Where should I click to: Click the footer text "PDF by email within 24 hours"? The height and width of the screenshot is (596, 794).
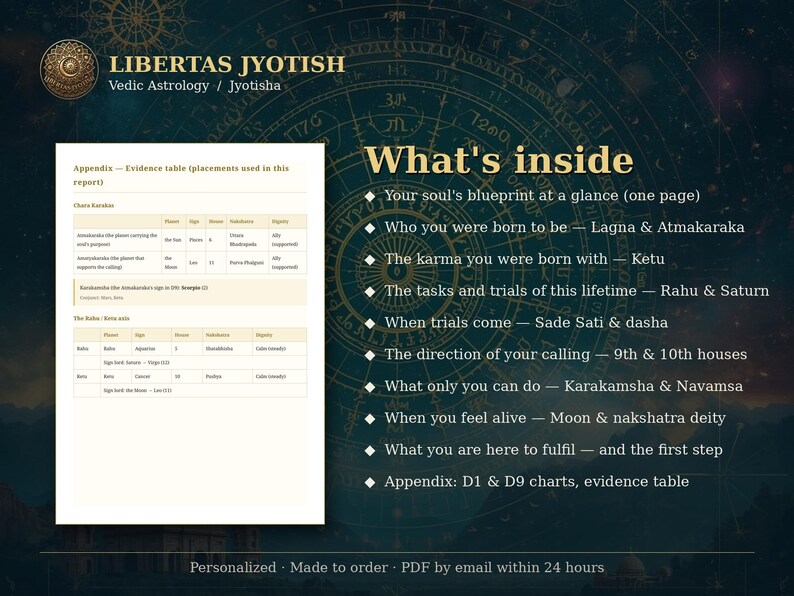click(502, 567)
